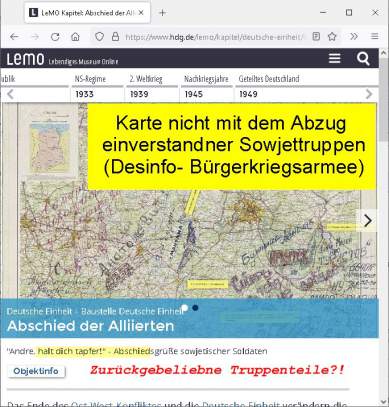This screenshot has height=407, width=389.
Task: Move timeline left with arrow
Action: pyautogui.click(x=10, y=94)
